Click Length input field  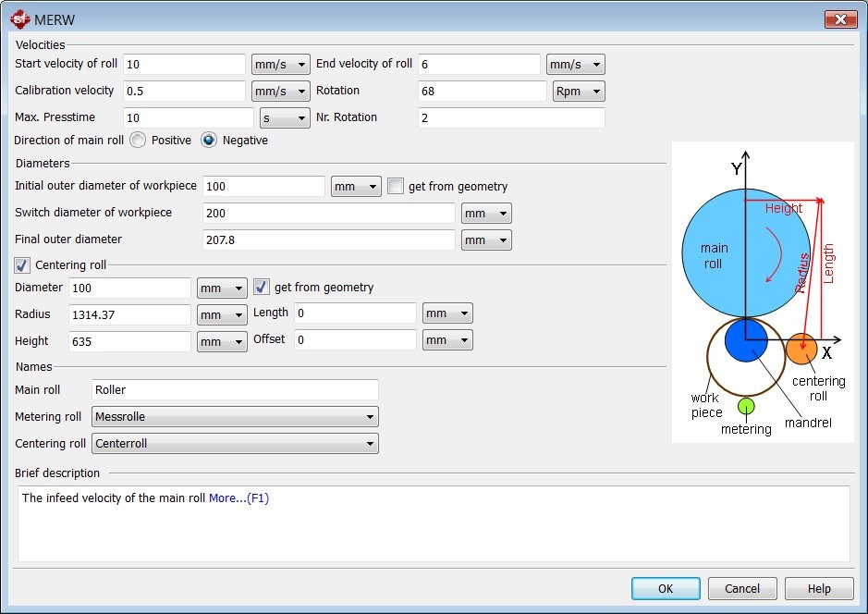[355, 313]
